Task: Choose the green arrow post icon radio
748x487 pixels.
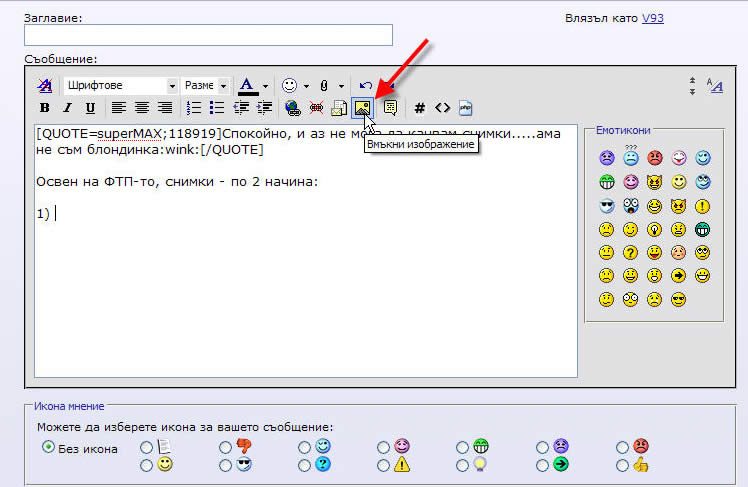Action: 542,466
